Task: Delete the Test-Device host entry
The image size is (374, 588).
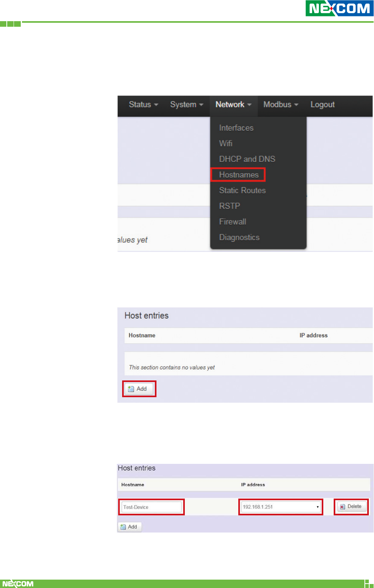Action: pyautogui.click(x=351, y=507)
